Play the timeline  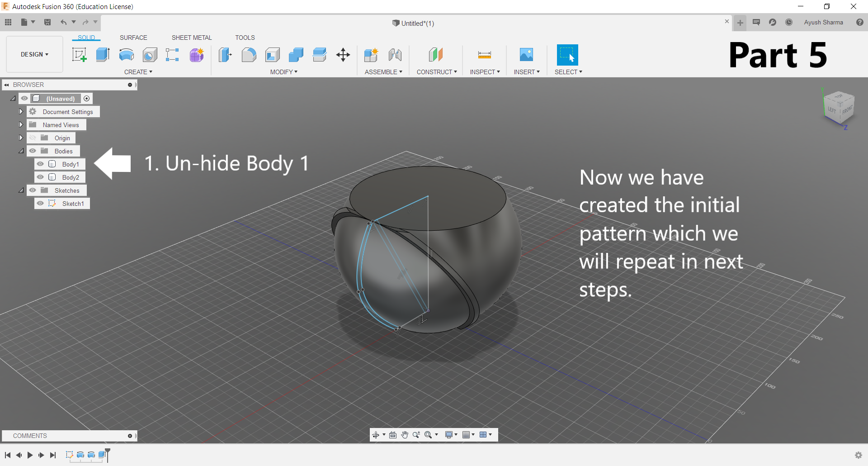(30, 455)
